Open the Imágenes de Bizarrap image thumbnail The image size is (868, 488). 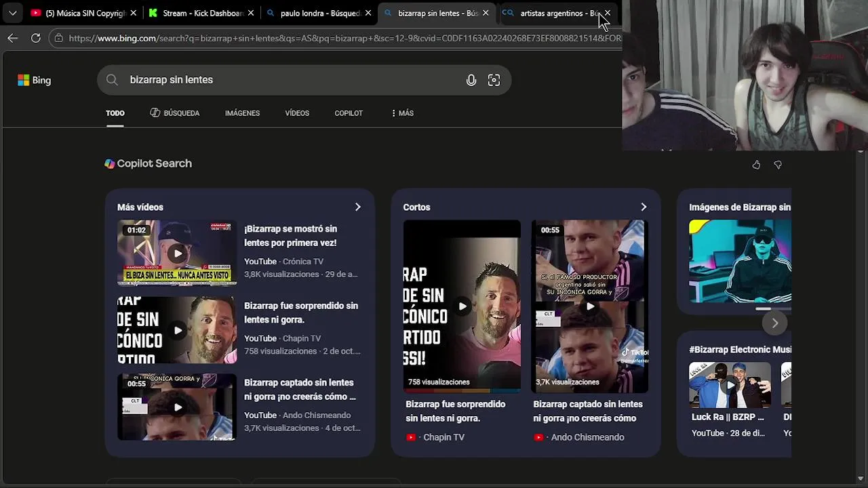pos(740,262)
